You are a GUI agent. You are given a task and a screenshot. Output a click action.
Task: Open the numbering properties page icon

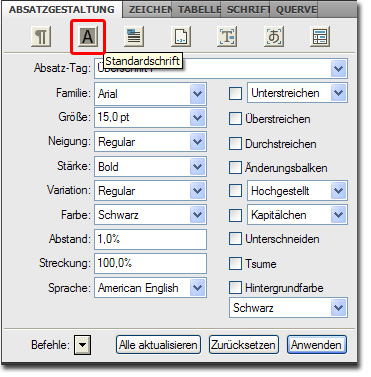tap(181, 37)
